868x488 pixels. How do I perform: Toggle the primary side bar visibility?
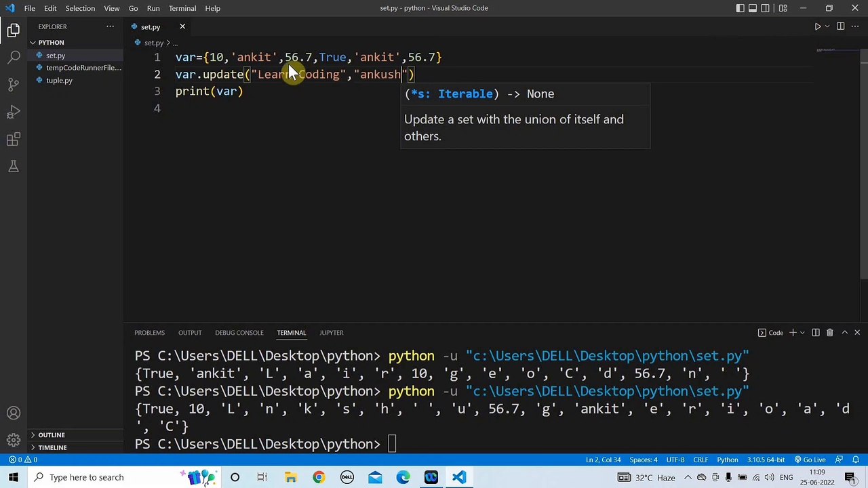point(740,8)
